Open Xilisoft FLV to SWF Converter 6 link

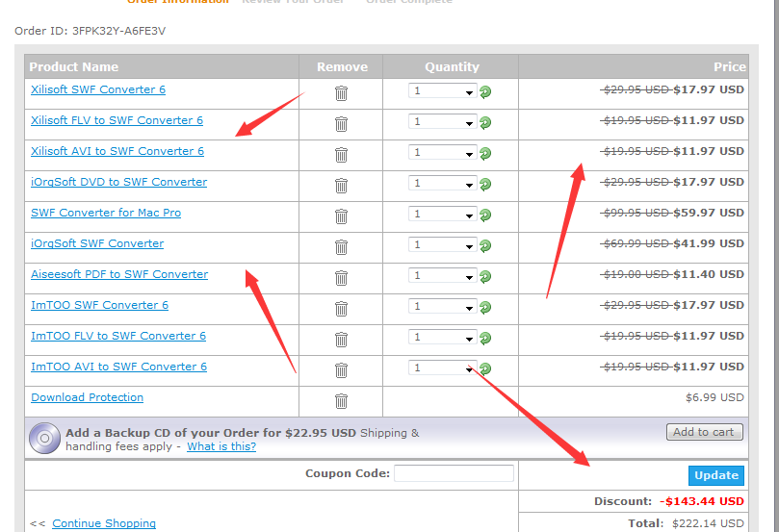tap(117, 120)
